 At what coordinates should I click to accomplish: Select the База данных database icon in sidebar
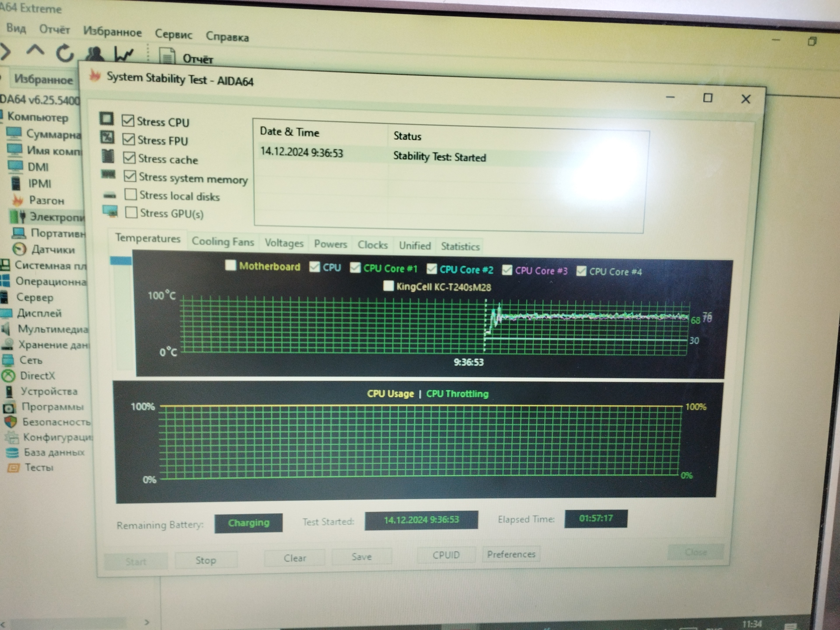pos(12,452)
